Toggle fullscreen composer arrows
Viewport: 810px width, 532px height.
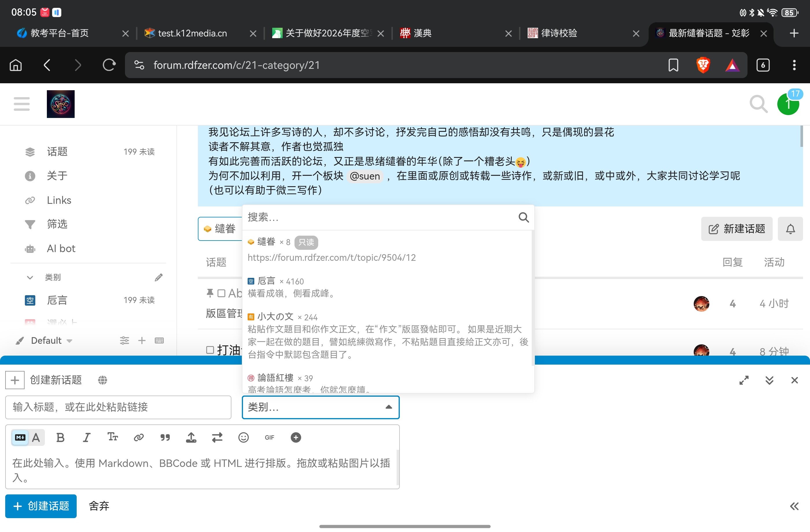[x=744, y=380]
